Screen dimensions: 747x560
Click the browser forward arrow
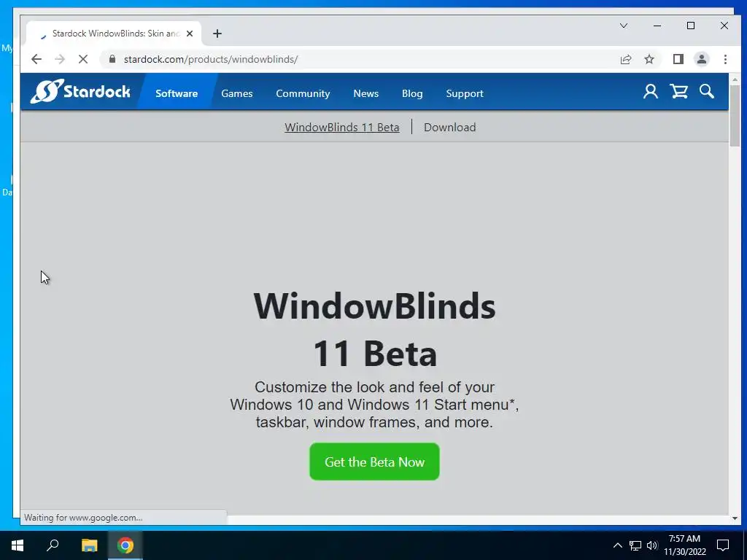click(x=60, y=59)
